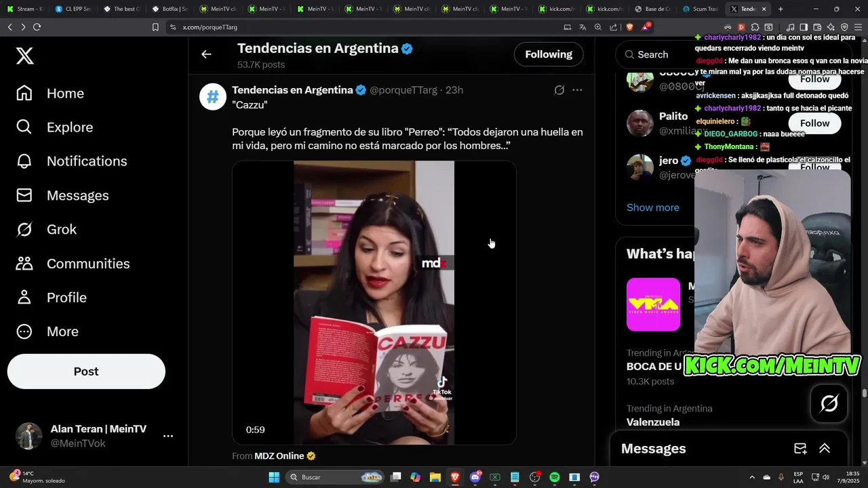Open the # avatar of Tendencias en Argentina
The height and width of the screenshot is (488, 868).
(x=212, y=97)
